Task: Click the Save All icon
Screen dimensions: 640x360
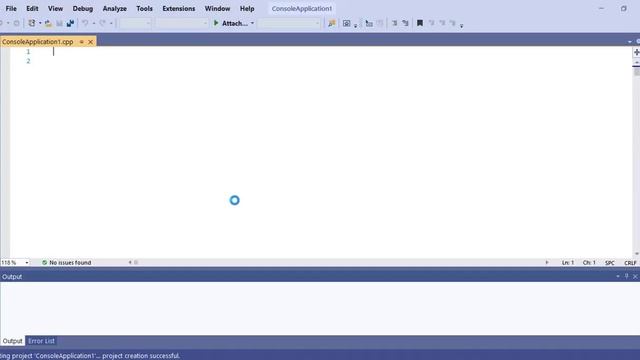Action: tap(70, 23)
